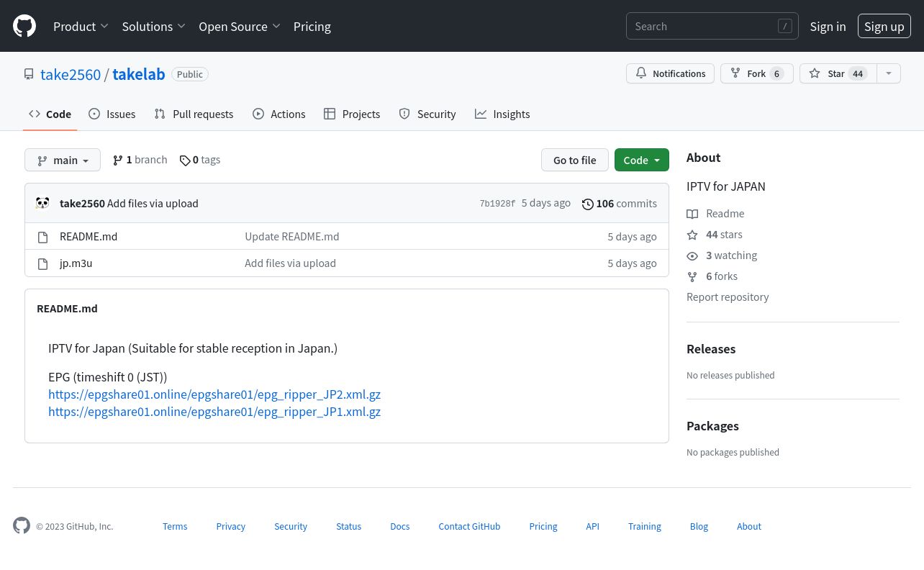Click the README.md heading in readme box

click(x=67, y=308)
